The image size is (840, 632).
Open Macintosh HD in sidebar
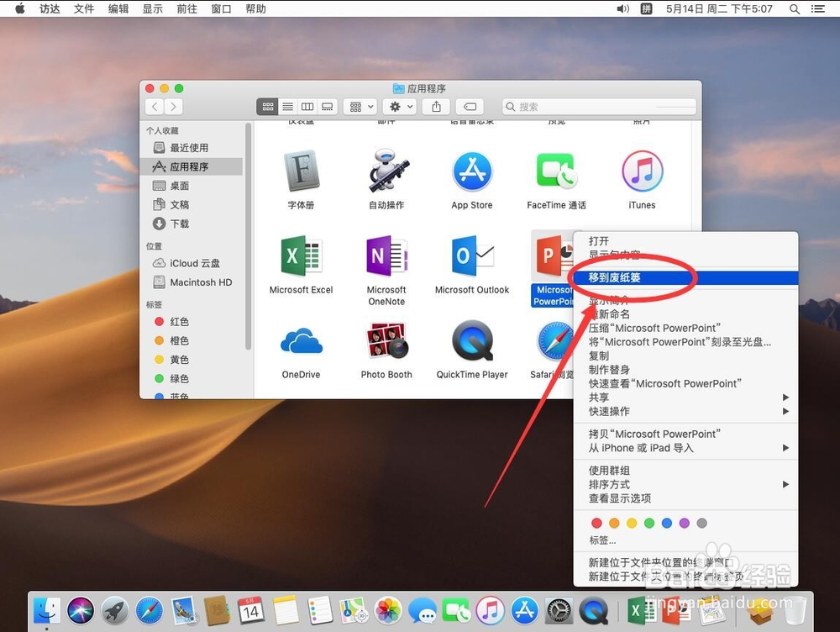point(192,282)
